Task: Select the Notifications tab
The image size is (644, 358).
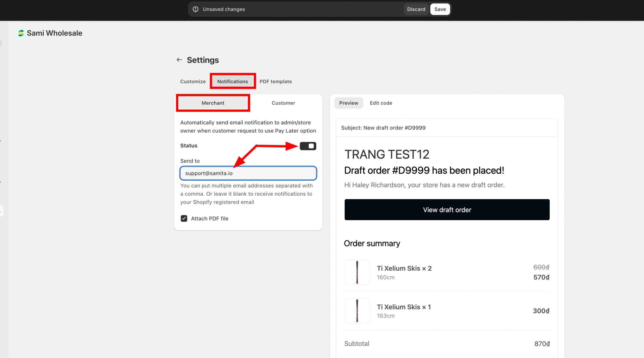Action: point(232,81)
